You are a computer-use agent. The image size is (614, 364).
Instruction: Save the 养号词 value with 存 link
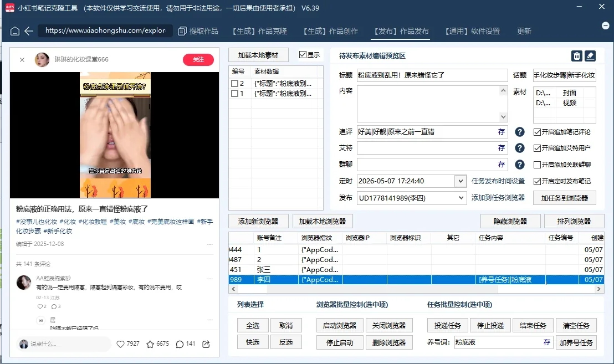pyautogui.click(x=547, y=342)
